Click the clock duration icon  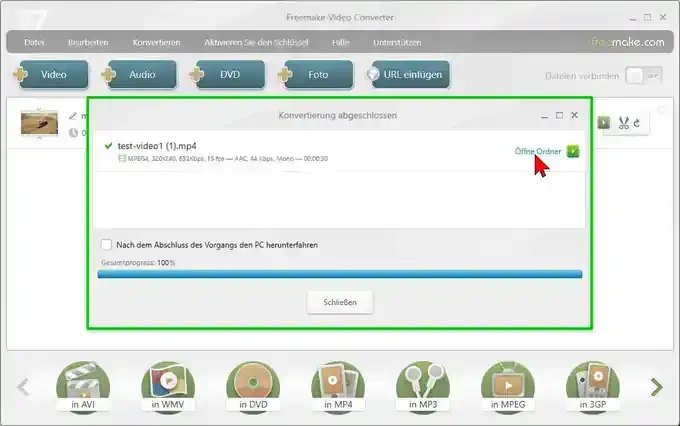[x=73, y=133]
